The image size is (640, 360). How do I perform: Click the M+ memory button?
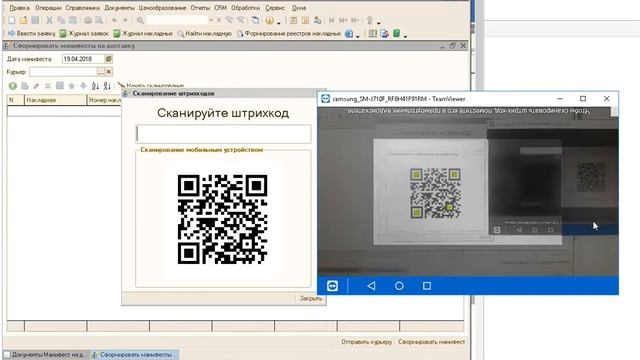343,20
